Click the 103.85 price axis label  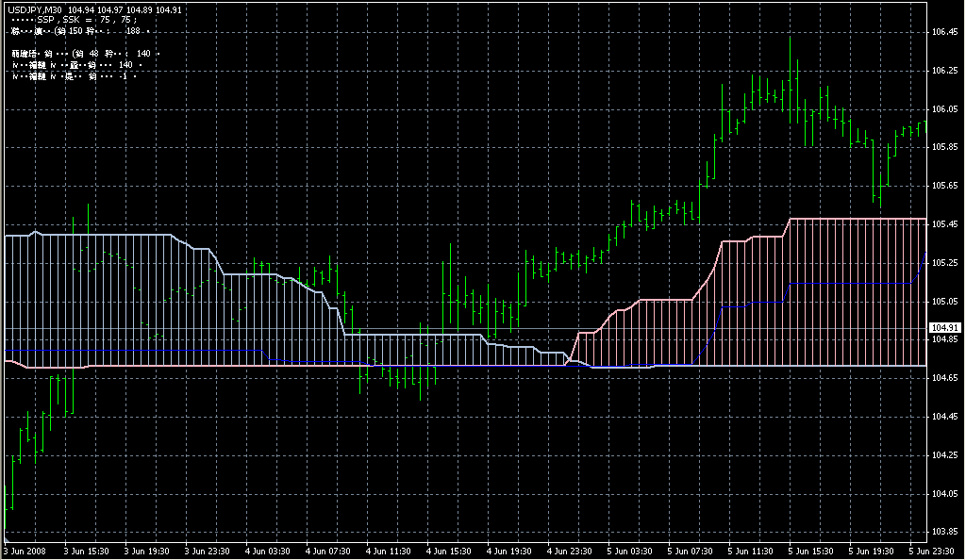pyautogui.click(x=944, y=532)
